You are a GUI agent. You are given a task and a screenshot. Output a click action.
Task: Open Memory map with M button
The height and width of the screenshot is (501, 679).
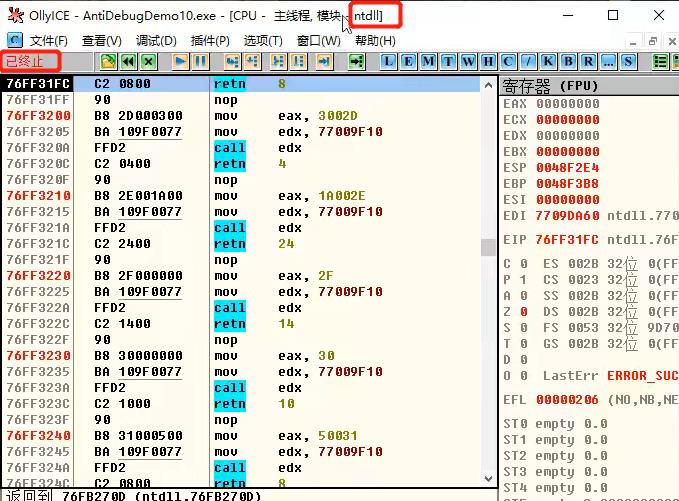[427, 61]
